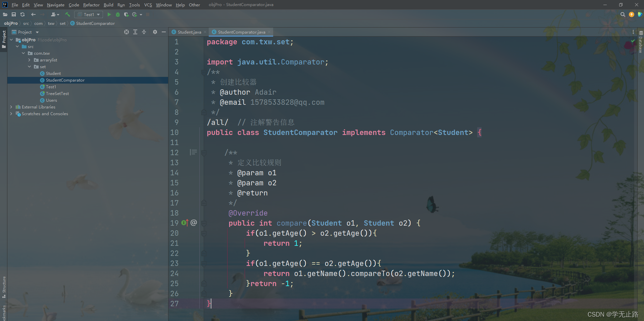Run with coverage shield icon
644x321 pixels.
point(126,14)
